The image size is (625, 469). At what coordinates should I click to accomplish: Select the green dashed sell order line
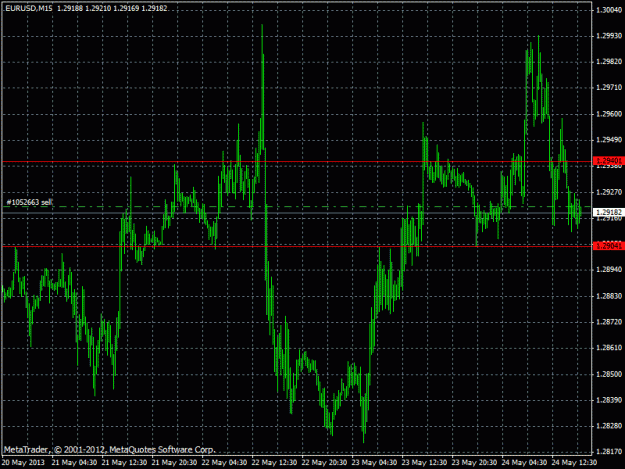(x=297, y=207)
